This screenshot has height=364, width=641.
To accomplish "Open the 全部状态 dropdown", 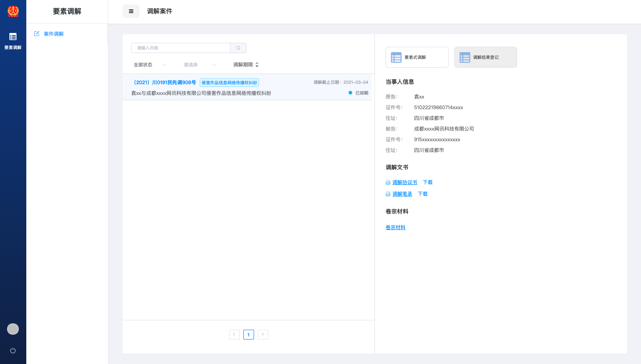I will pyautogui.click(x=150, y=65).
